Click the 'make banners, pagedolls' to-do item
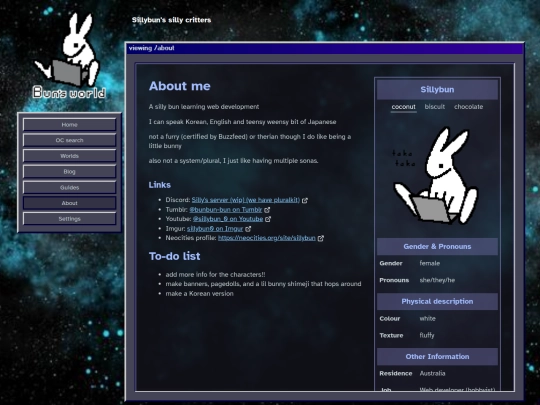The height and width of the screenshot is (405, 540). (263, 284)
